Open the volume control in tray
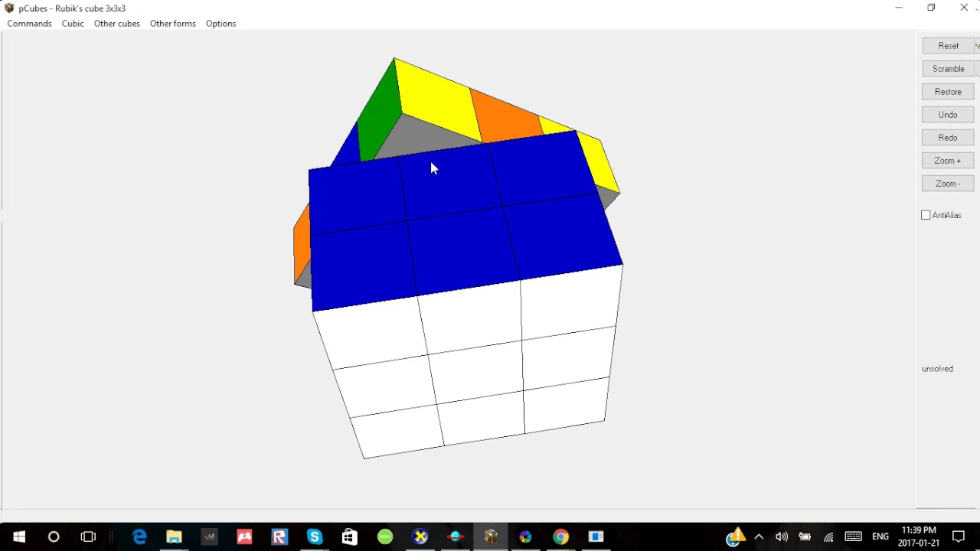 point(781,536)
